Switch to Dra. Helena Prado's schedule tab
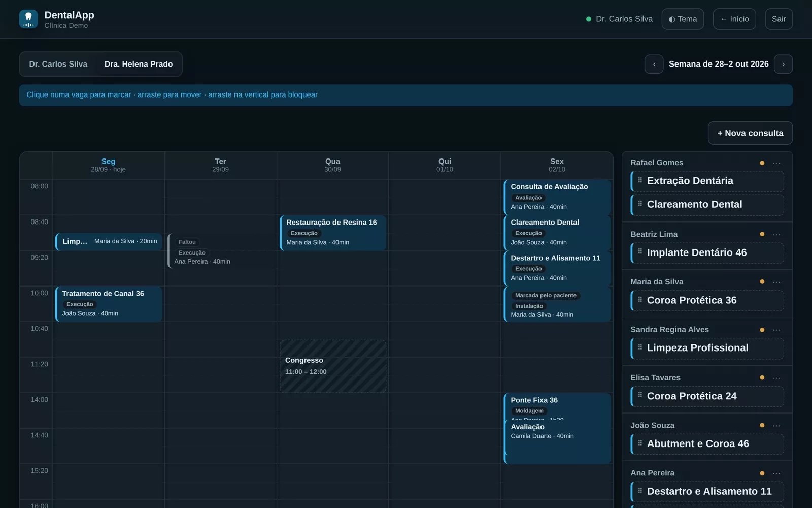 click(139, 65)
